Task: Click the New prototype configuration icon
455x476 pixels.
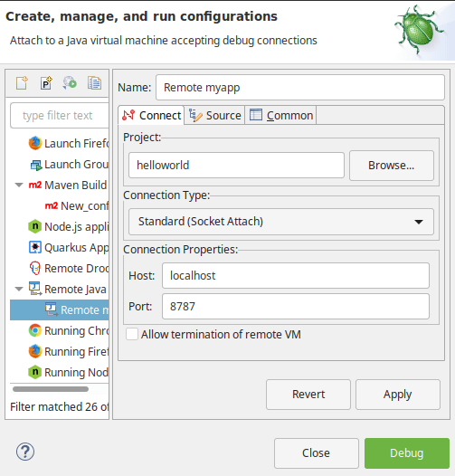Action: click(x=46, y=83)
